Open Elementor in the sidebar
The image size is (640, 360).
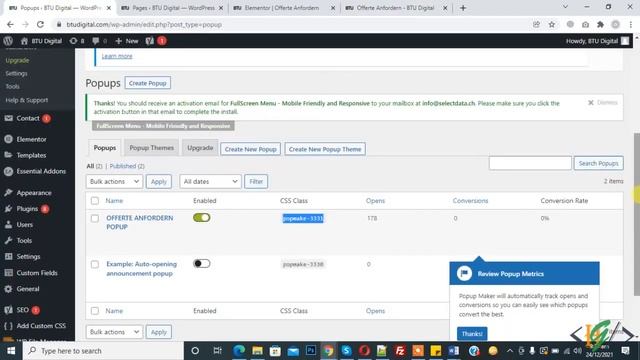click(31, 139)
